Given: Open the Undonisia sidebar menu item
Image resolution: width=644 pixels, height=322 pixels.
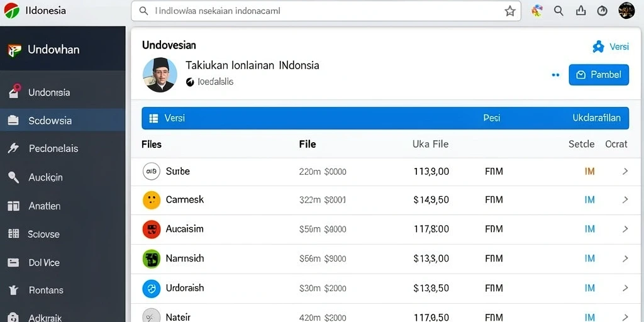Looking at the screenshot, I should (62, 92).
